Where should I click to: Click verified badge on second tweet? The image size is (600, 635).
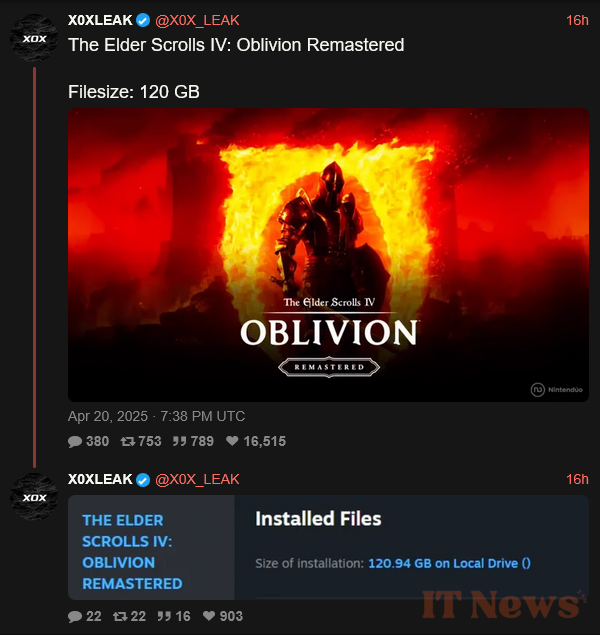coord(143,479)
